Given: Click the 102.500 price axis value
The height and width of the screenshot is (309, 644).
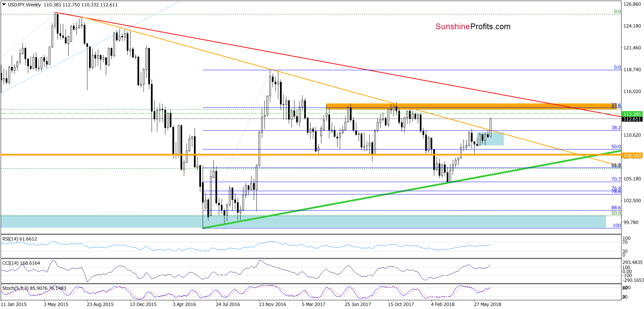Looking at the screenshot, I should tap(632, 201).
